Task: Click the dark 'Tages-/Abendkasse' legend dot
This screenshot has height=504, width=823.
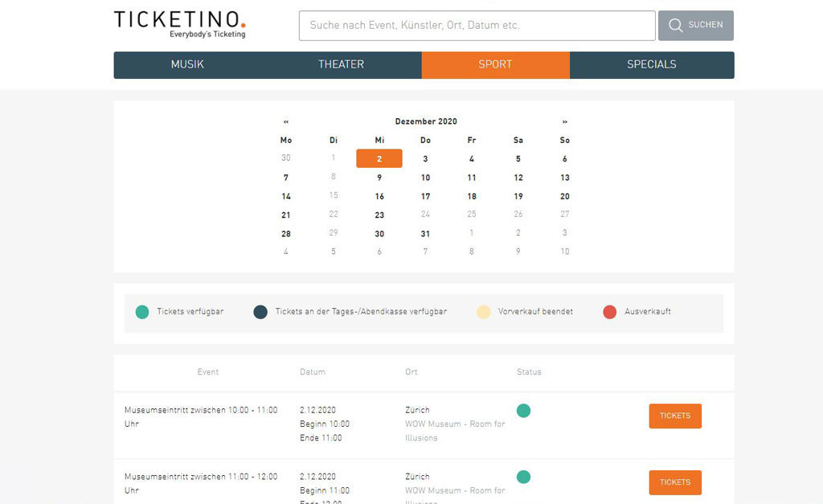Action: [x=260, y=311]
